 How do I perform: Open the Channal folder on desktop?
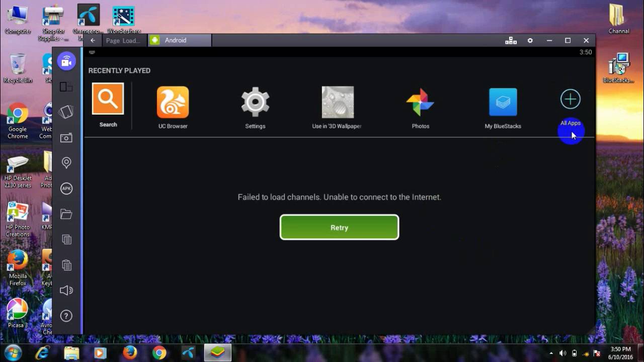618,19
